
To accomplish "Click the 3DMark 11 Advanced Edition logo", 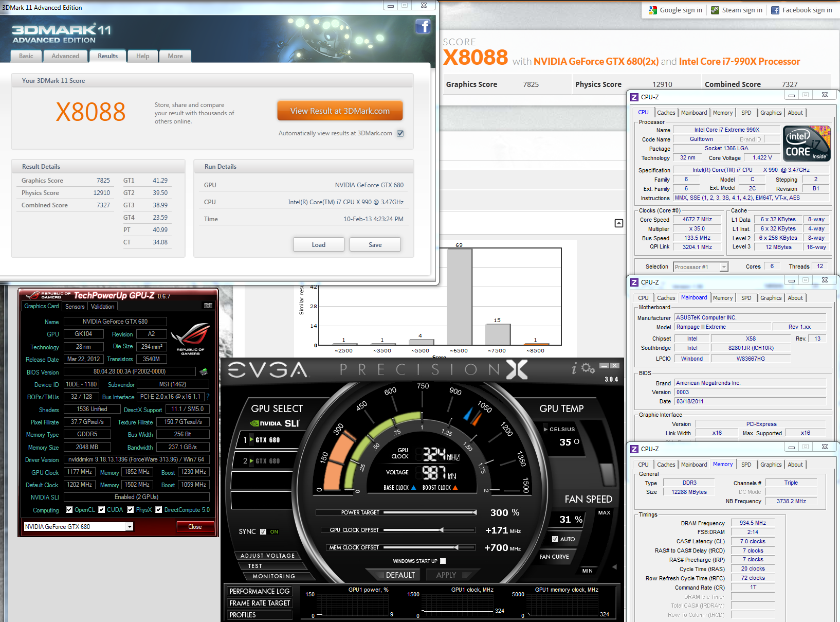I will pos(61,33).
